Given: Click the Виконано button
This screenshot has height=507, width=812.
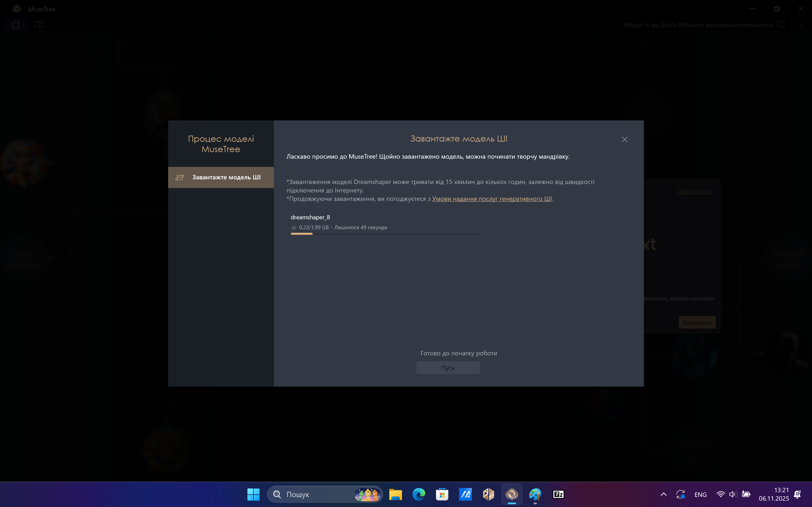Looking at the screenshot, I should click(697, 323).
